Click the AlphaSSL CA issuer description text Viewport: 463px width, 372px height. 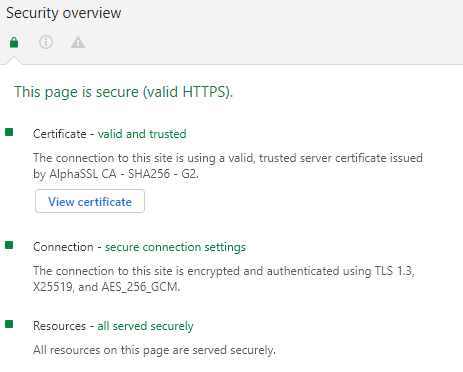[x=228, y=166]
